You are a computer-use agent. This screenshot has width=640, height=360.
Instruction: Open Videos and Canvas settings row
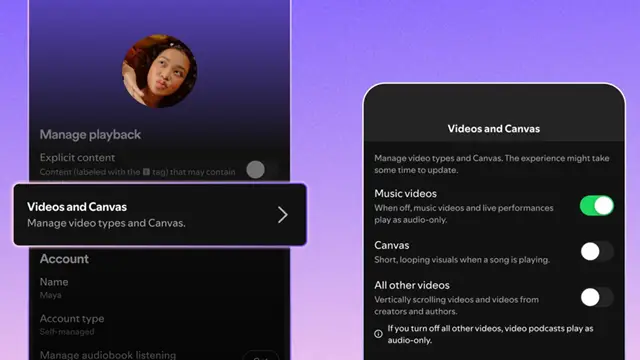(160, 215)
